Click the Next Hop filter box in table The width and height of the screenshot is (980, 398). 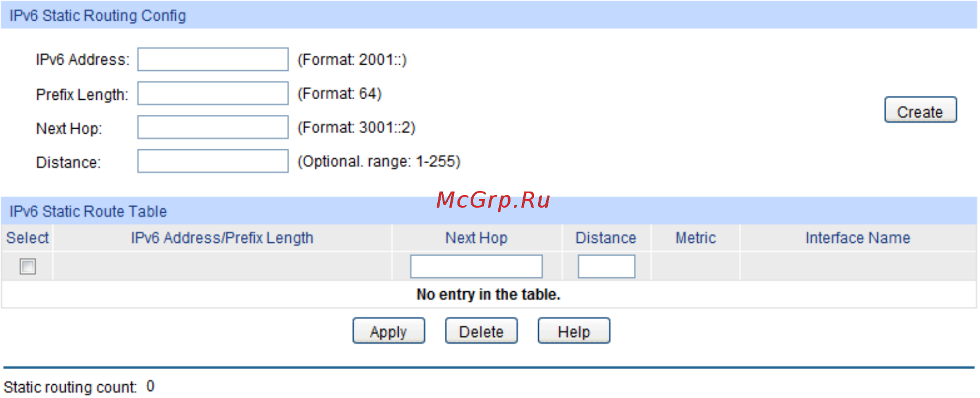point(476,266)
